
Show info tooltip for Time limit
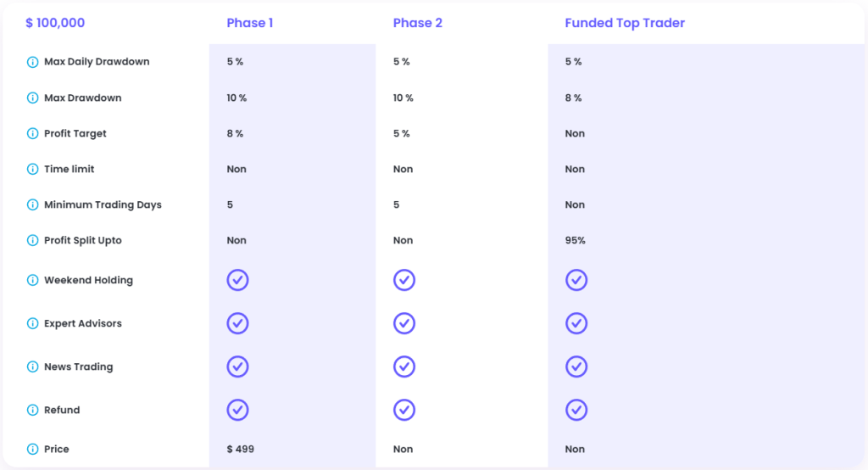click(x=33, y=169)
